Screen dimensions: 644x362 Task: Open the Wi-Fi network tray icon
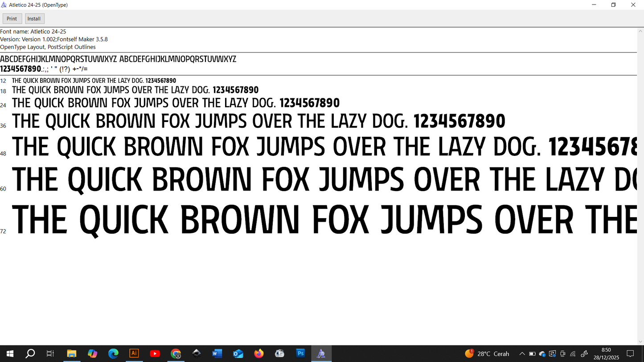(x=573, y=354)
